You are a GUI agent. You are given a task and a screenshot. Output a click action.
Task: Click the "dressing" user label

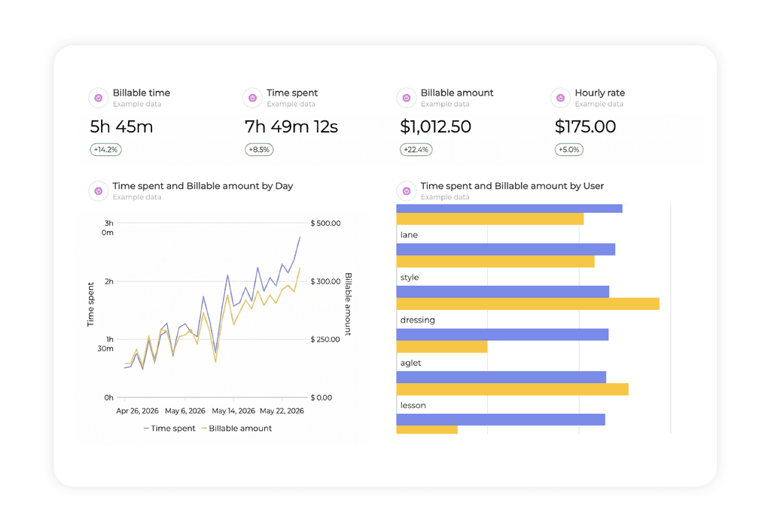click(417, 321)
